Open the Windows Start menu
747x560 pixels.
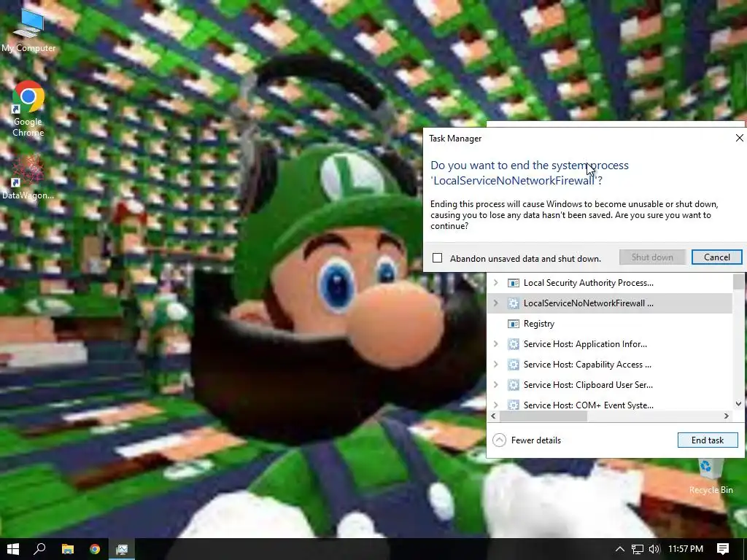(x=13, y=549)
